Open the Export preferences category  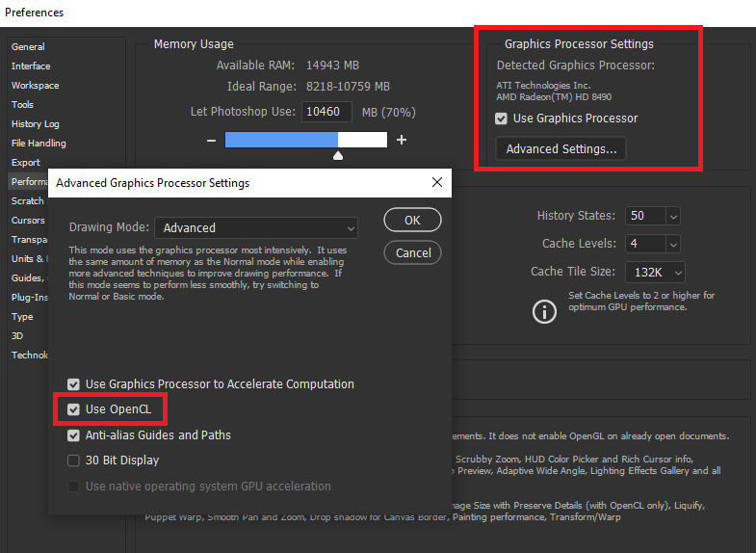[x=26, y=163]
